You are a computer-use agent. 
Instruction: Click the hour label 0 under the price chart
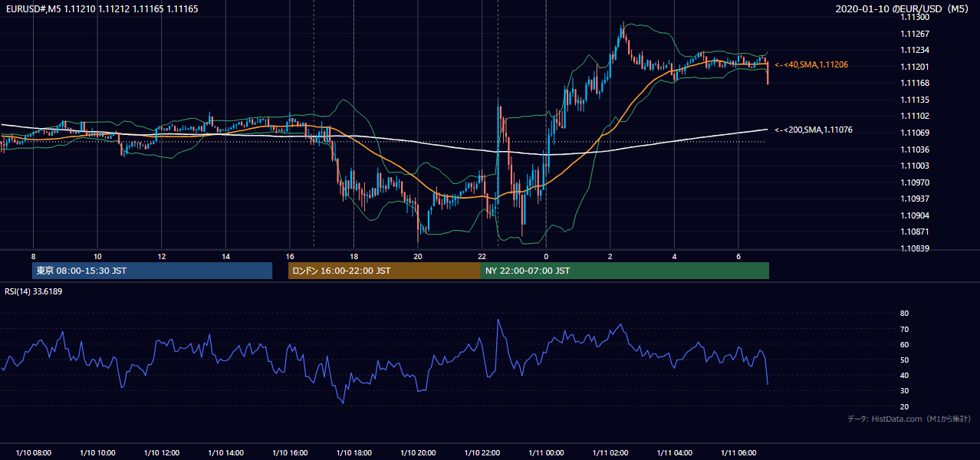pyautogui.click(x=546, y=256)
